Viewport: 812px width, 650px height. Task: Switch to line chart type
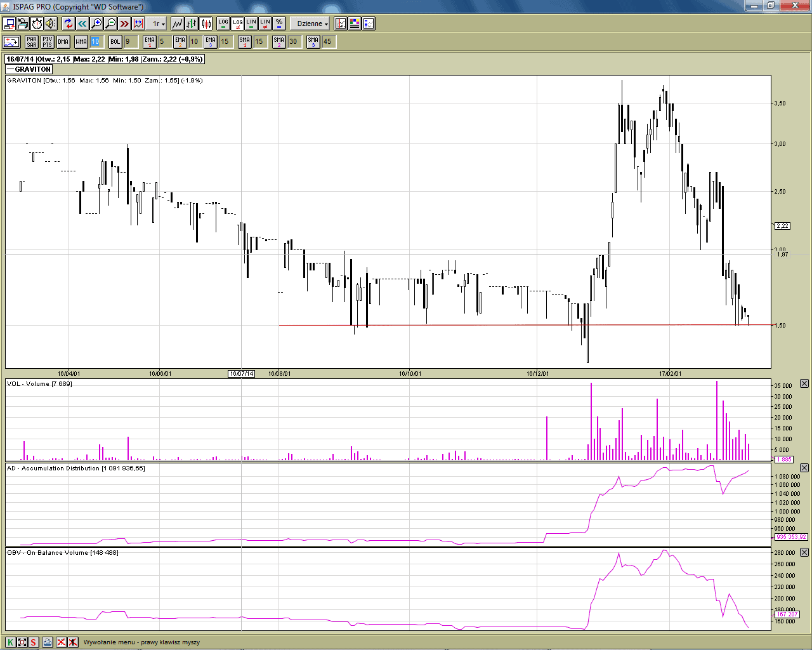tap(177, 23)
